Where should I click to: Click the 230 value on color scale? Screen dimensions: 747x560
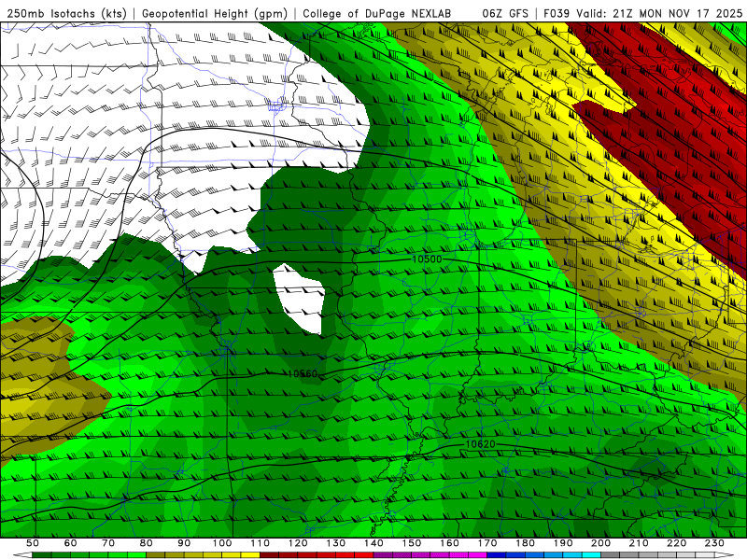[715, 543]
